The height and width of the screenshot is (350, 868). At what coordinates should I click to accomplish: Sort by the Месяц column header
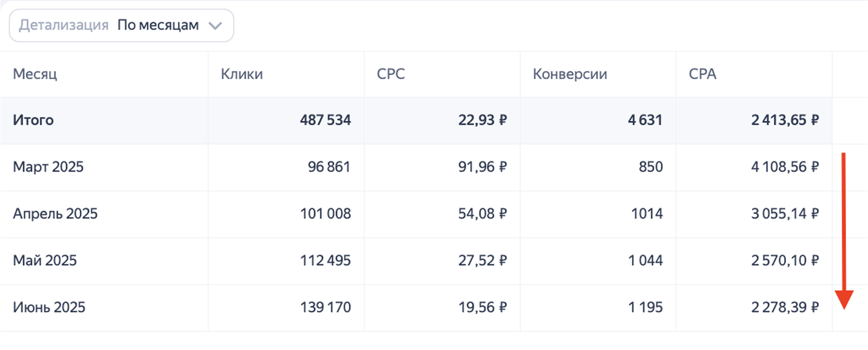tap(35, 74)
